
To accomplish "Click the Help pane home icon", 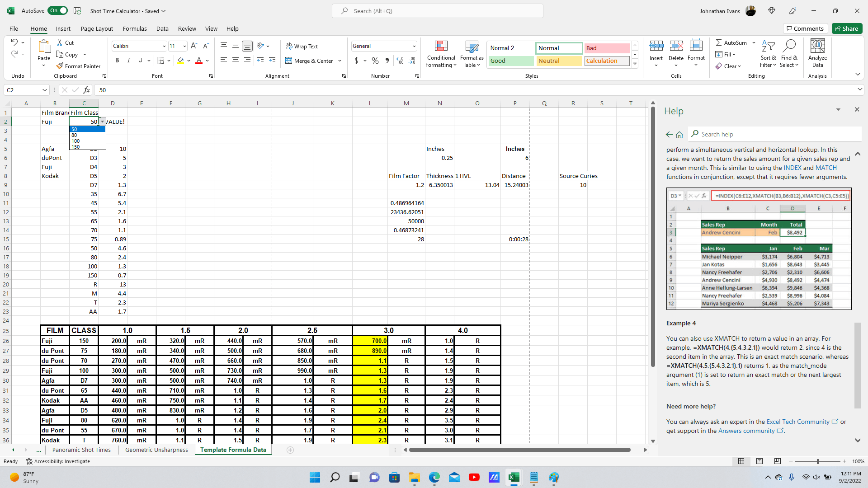I will (x=679, y=135).
